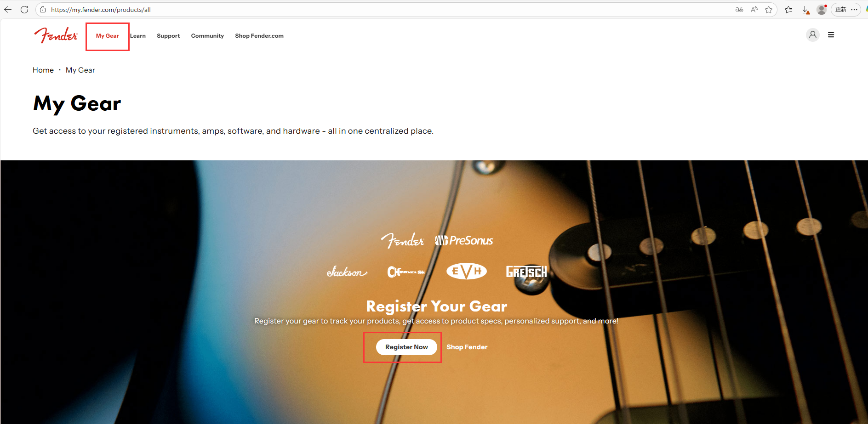Go to Support in navigation

pyautogui.click(x=168, y=36)
